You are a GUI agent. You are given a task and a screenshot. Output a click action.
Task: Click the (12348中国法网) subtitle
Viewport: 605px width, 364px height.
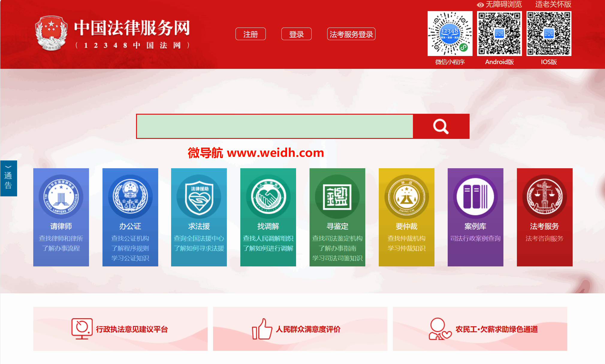click(x=133, y=45)
